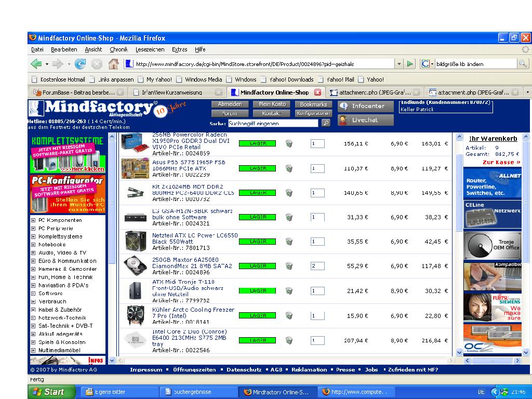The image size is (532, 399).
Task: Open the Bearbeiten menu
Action: click(64, 49)
